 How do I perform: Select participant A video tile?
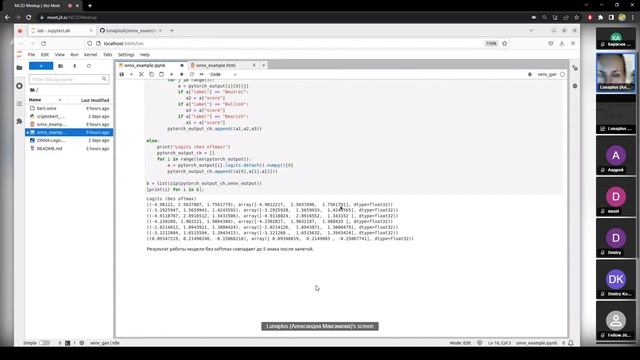point(616,155)
